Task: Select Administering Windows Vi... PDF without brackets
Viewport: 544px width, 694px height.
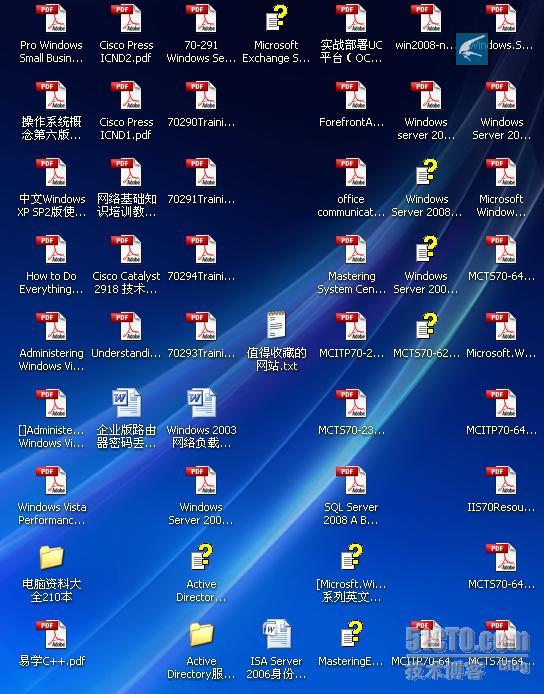Action: point(51,327)
